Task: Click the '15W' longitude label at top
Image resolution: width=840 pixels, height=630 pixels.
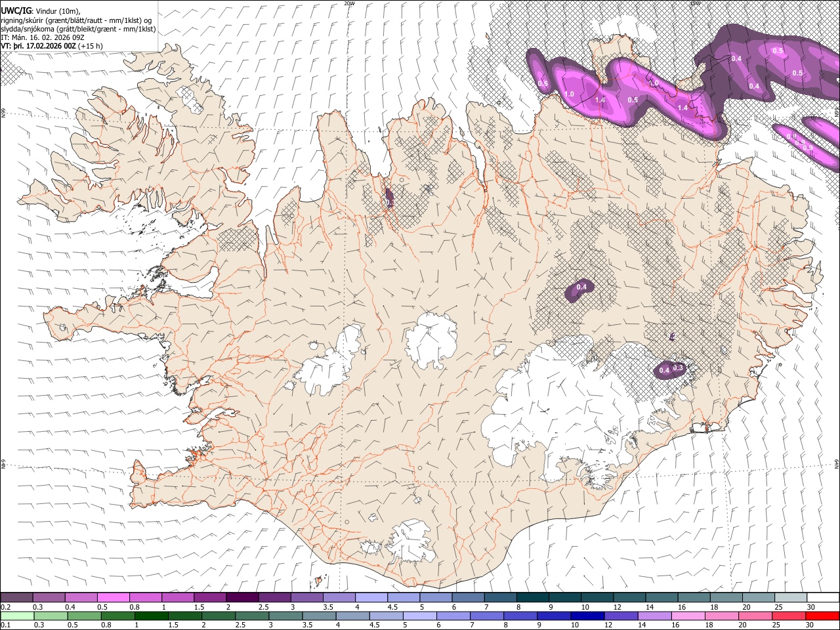Action: point(694,3)
